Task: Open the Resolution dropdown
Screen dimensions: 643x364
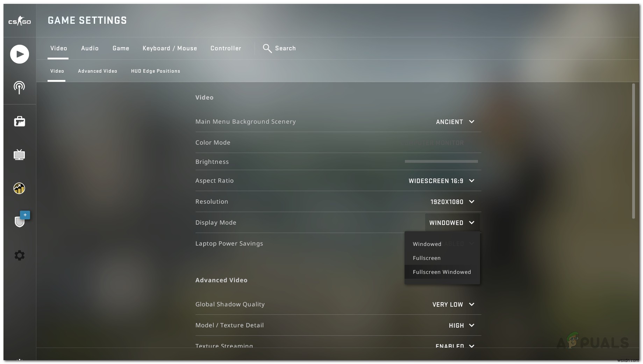Action: (x=452, y=202)
